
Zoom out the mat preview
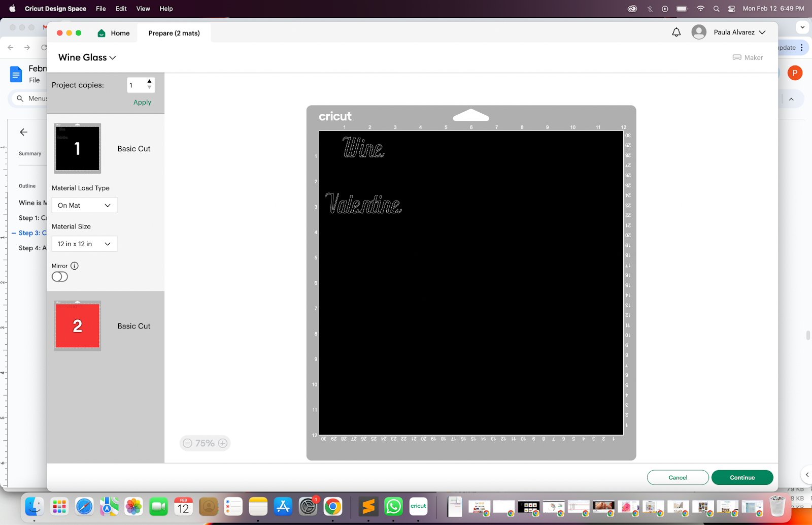point(187,443)
